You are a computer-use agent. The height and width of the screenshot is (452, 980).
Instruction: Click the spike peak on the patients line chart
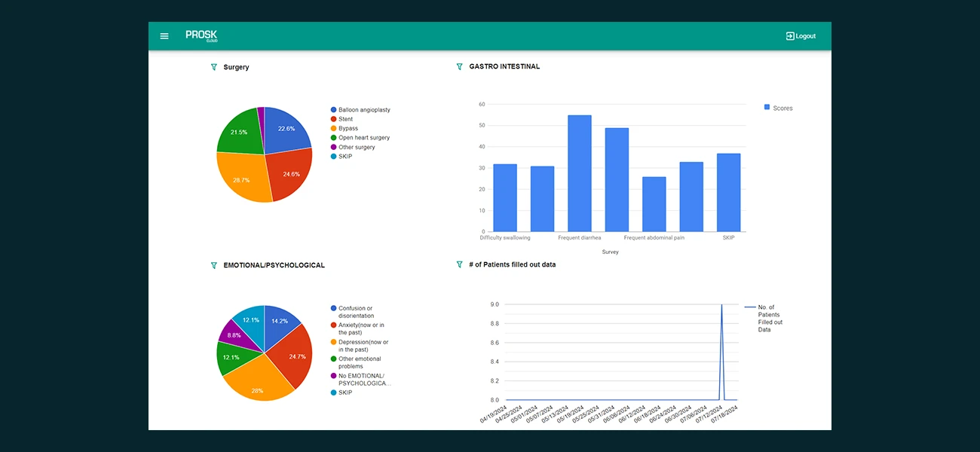click(x=721, y=305)
